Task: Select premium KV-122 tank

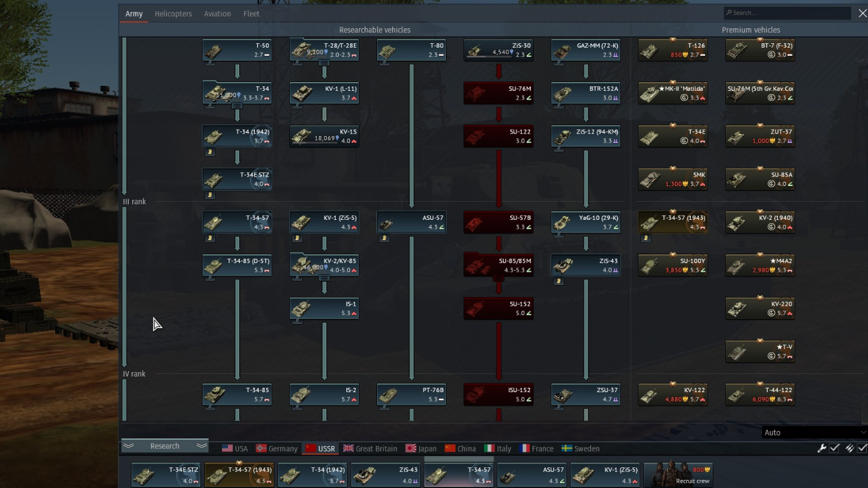Action: 673,395
